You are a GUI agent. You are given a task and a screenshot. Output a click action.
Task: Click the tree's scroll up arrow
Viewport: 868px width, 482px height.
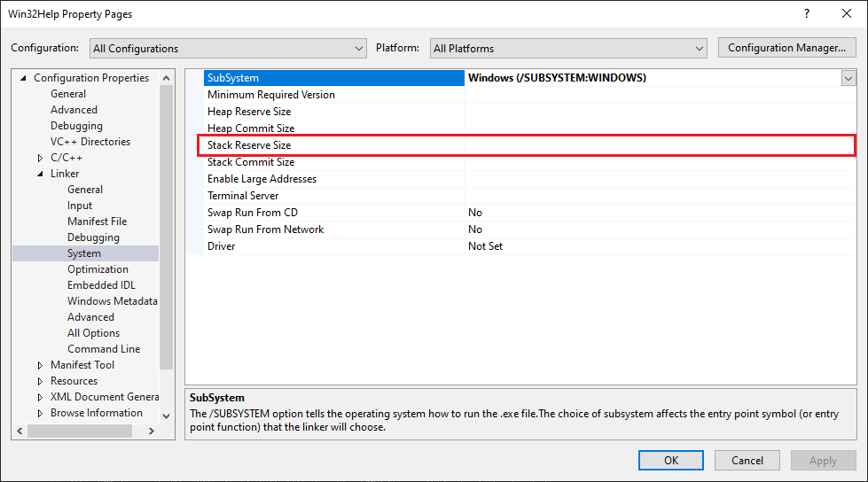[166, 79]
